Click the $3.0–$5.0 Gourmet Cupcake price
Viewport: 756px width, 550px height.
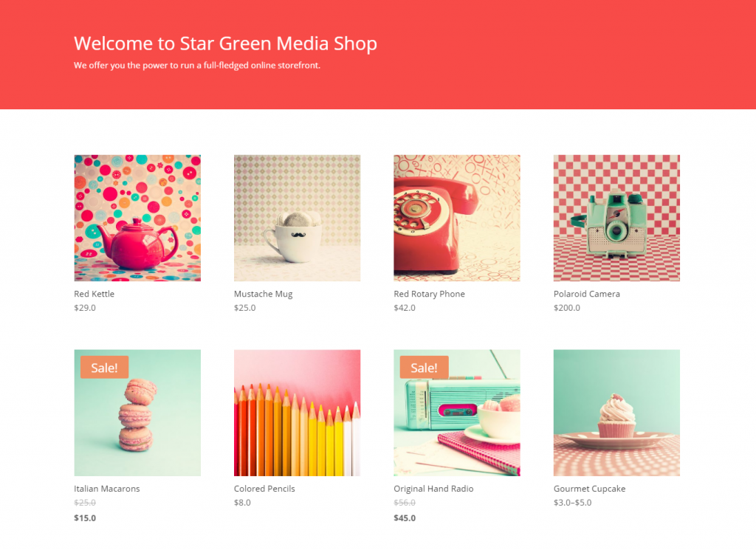(x=572, y=502)
